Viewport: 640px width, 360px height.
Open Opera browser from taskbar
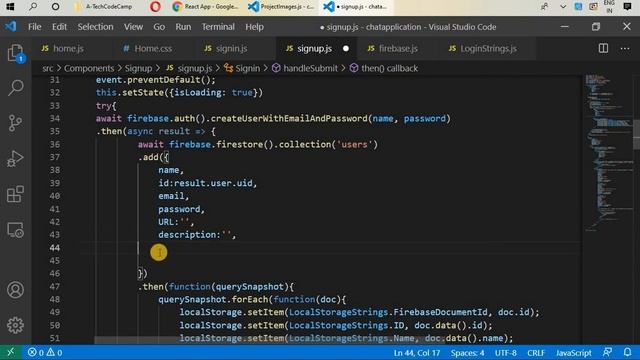(x=156, y=7)
